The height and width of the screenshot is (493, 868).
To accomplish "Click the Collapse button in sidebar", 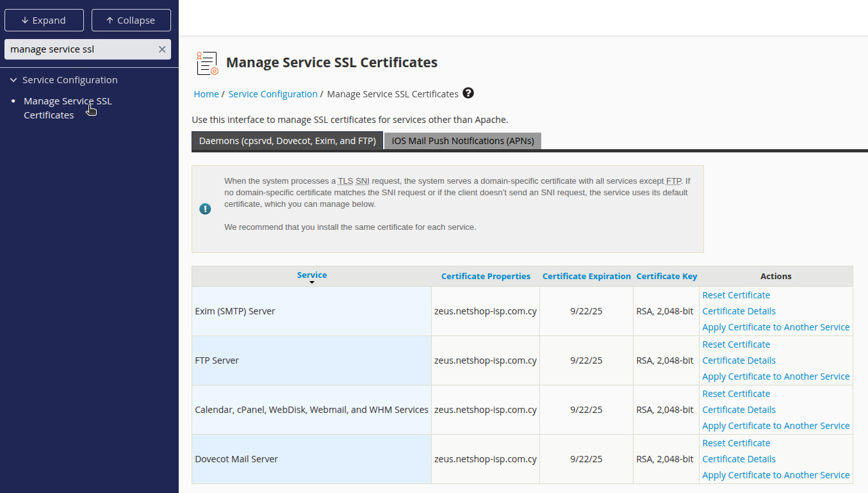I will point(131,20).
